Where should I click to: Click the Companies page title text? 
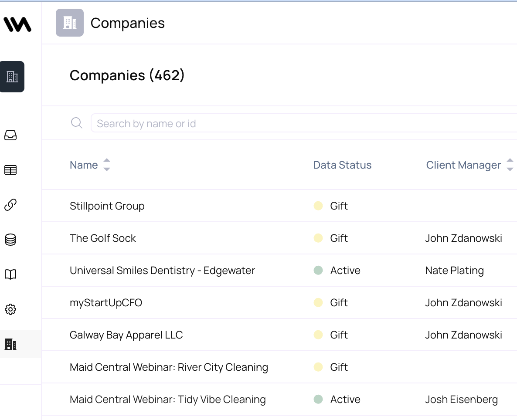[128, 23]
